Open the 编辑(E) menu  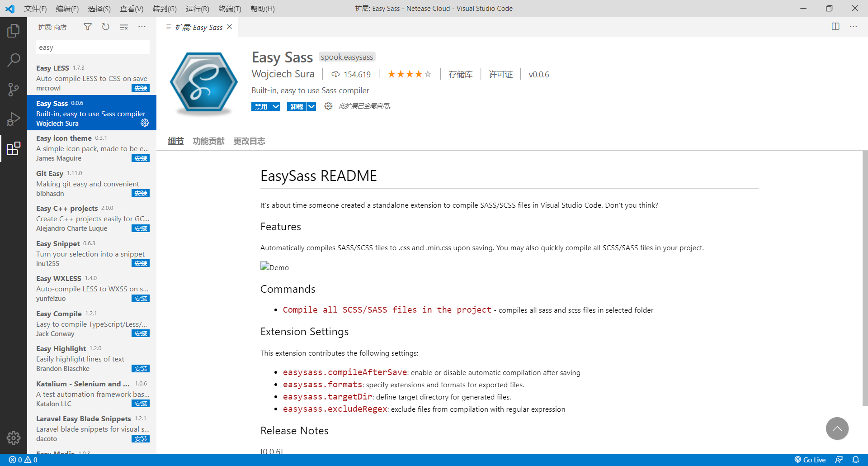[x=67, y=9]
